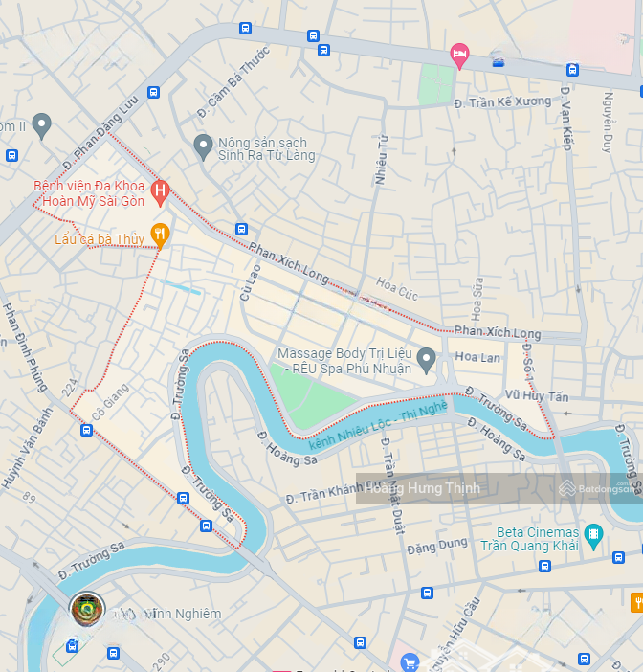Click the blue shopping cart marker
Image resolution: width=643 pixels, height=672 pixels.
(410, 662)
